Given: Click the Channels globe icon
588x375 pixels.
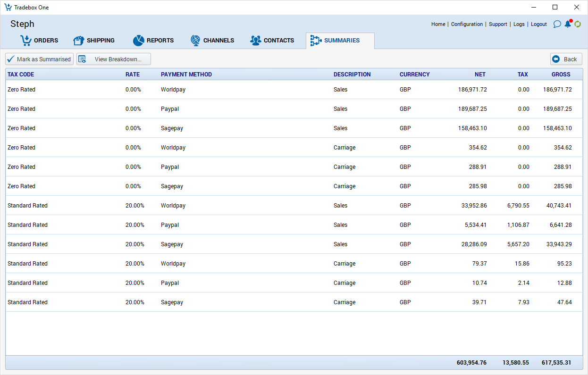Looking at the screenshot, I should pos(195,41).
